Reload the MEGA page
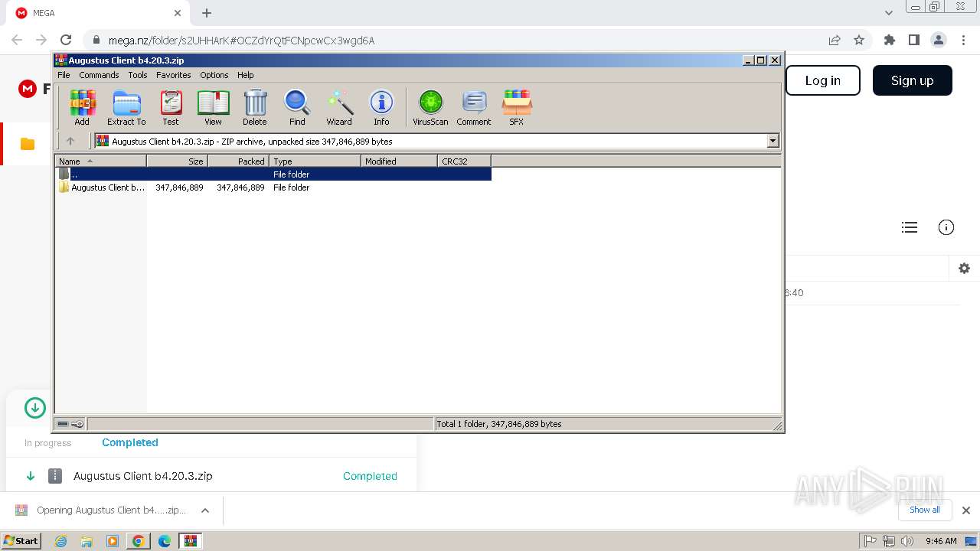980x551 pixels. [x=66, y=40]
